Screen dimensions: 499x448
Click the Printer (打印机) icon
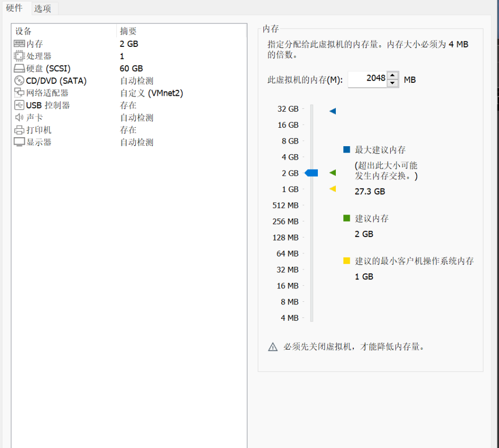[19, 130]
